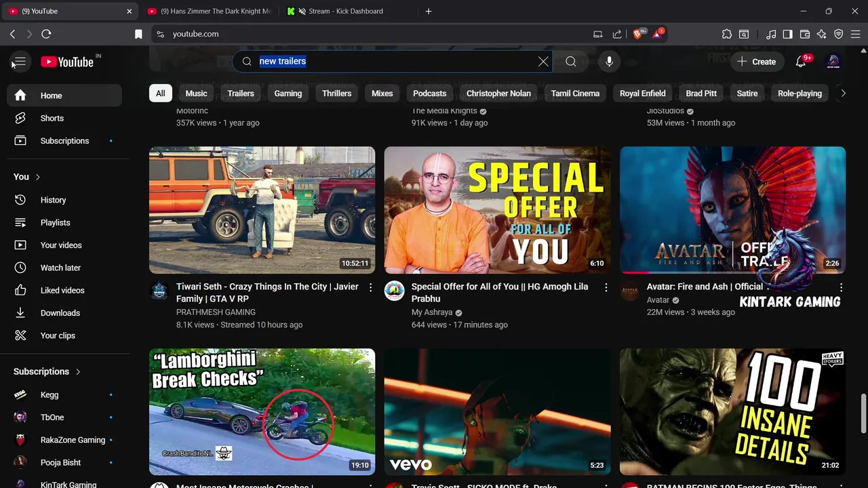Image resolution: width=868 pixels, height=488 pixels.
Task: Open Your videos in sidebar
Action: click(x=64, y=245)
